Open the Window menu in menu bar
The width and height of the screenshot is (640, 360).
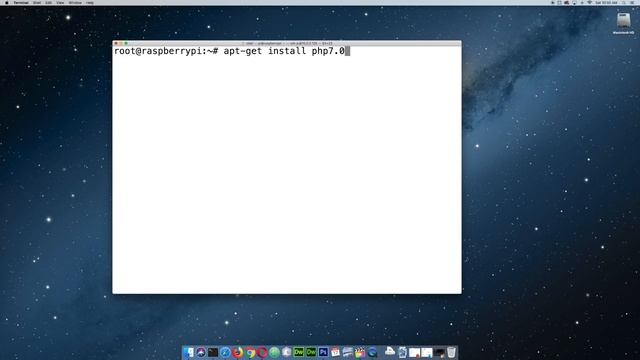pyautogui.click(x=75, y=2)
